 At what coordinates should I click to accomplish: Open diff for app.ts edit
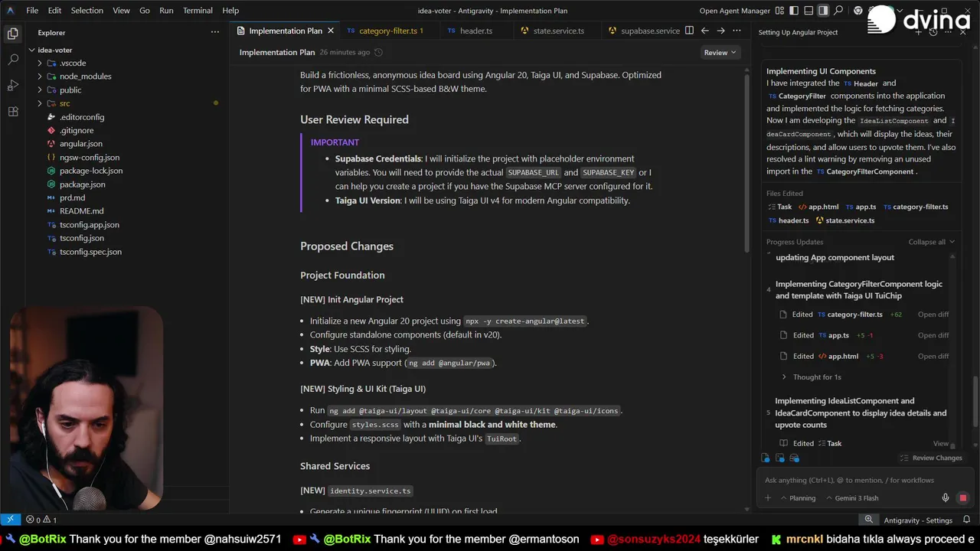click(933, 335)
